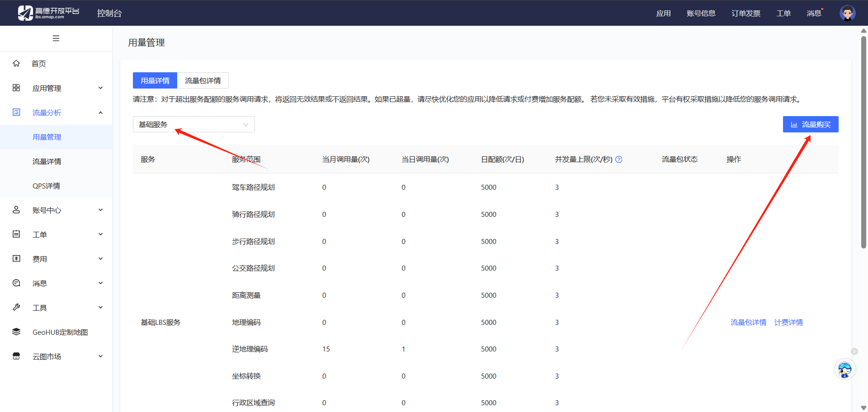The image size is (868, 412).
Task: Select the 用量详情 tab
Action: 155,80
